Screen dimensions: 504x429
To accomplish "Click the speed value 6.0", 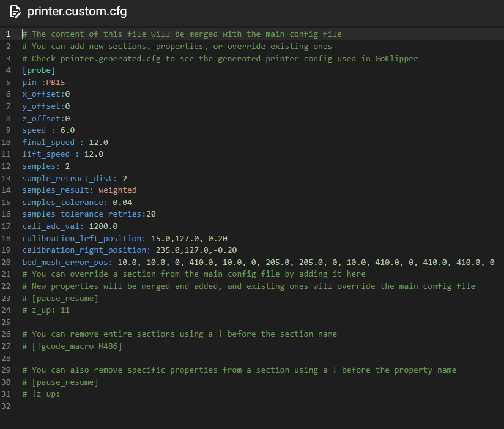I will pos(67,130).
